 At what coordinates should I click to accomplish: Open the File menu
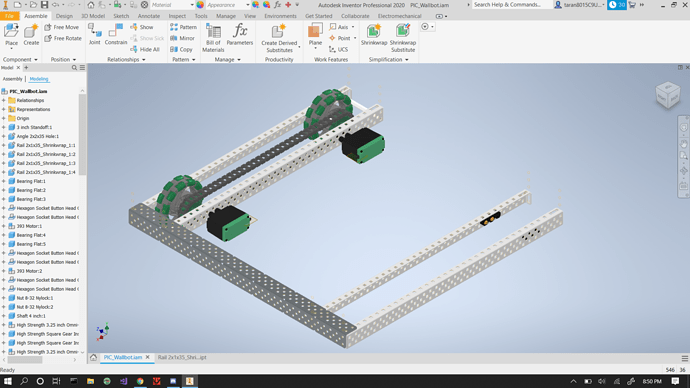(9, 16)
